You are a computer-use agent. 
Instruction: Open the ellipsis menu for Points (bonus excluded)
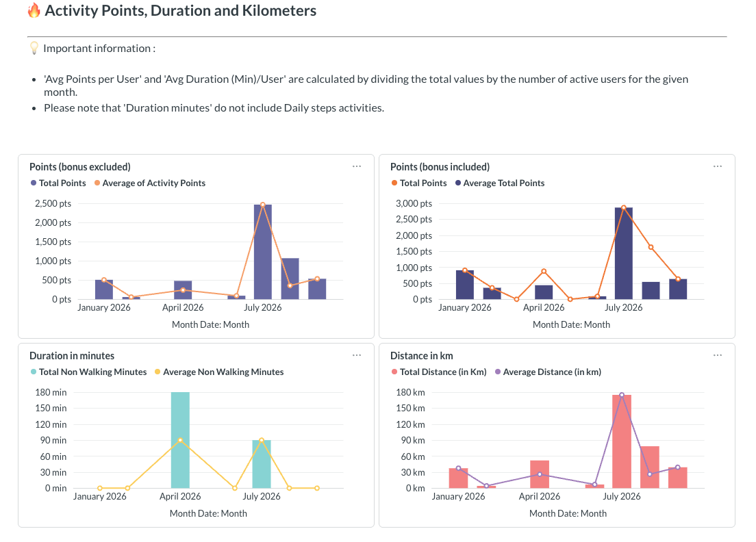pyautogui.click(x=357, y=166)
